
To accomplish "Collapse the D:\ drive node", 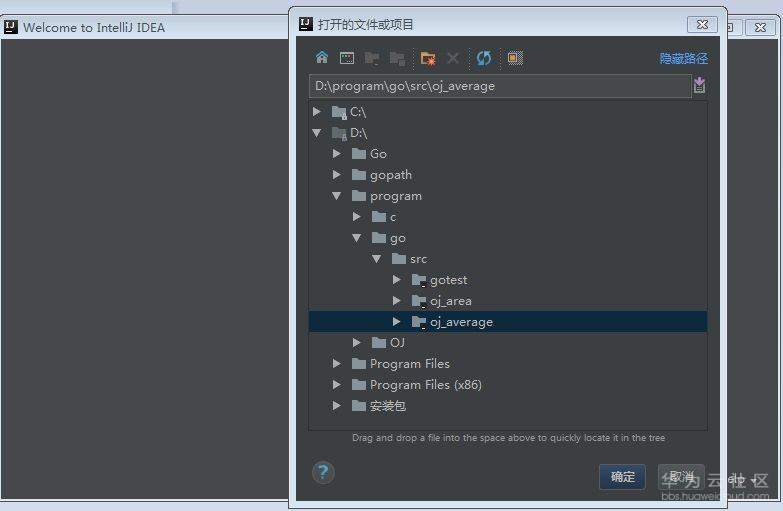I will 317,133.
